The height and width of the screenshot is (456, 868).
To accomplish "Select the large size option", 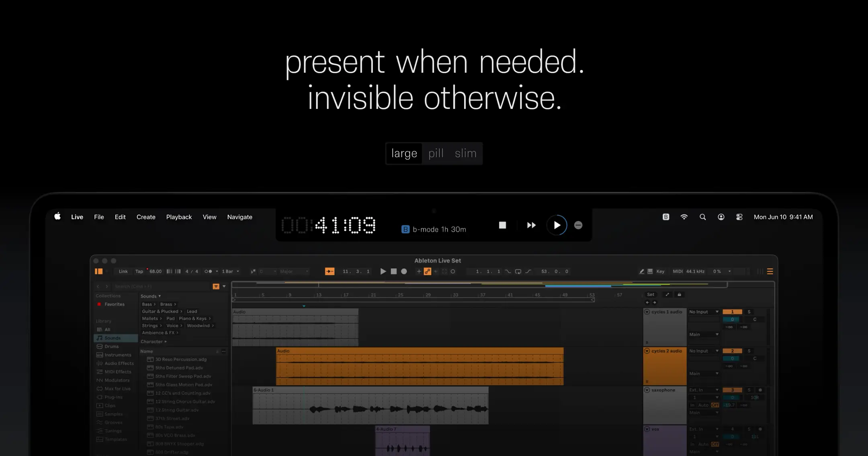I will [404, 153].
